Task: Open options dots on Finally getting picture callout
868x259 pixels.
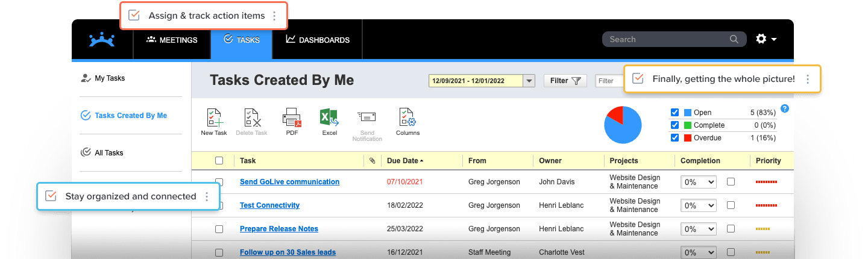Action: click(808, 79)
